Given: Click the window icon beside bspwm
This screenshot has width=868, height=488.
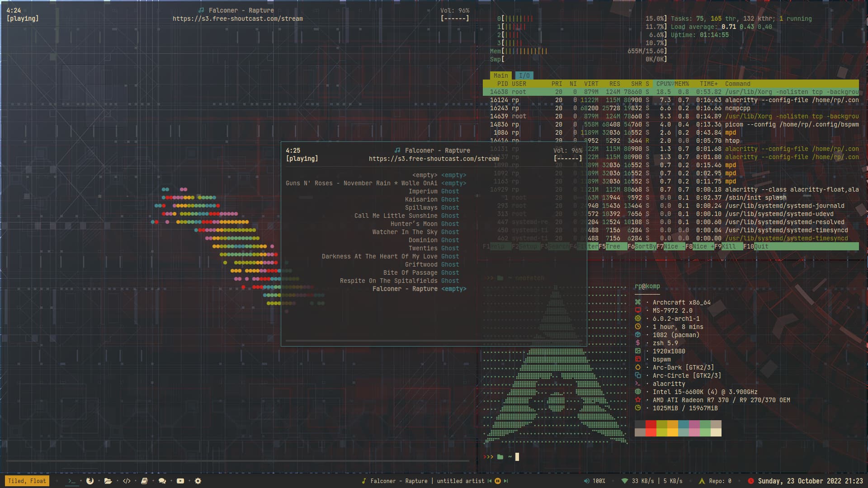Looking at the screenshot, I should coord(638,359).
